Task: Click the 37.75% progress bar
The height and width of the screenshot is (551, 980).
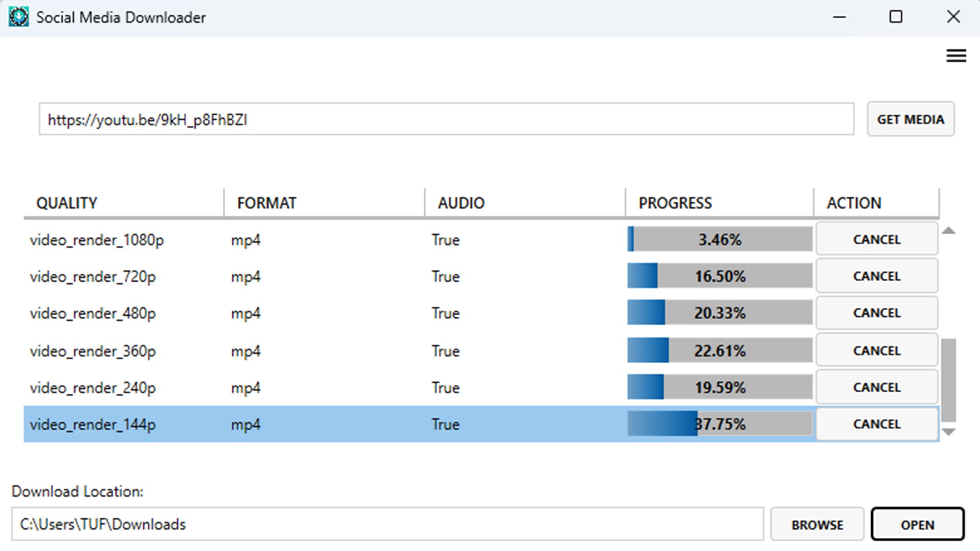Action: tap(719, 424)
